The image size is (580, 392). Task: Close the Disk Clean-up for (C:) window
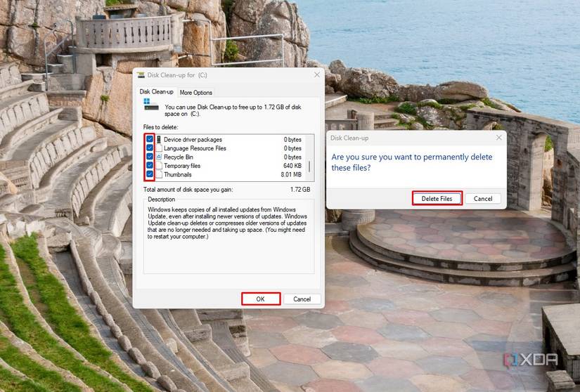click(317, 75)
